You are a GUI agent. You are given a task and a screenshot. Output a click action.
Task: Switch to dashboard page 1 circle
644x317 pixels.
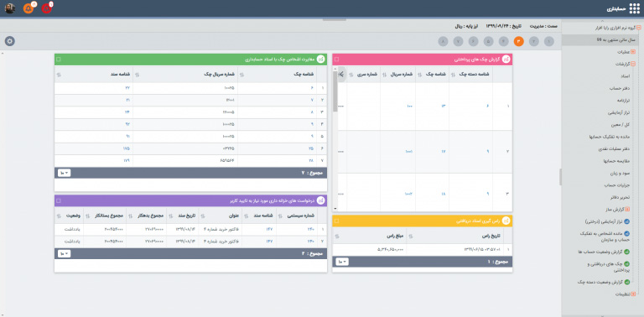(x=548, y=41)
